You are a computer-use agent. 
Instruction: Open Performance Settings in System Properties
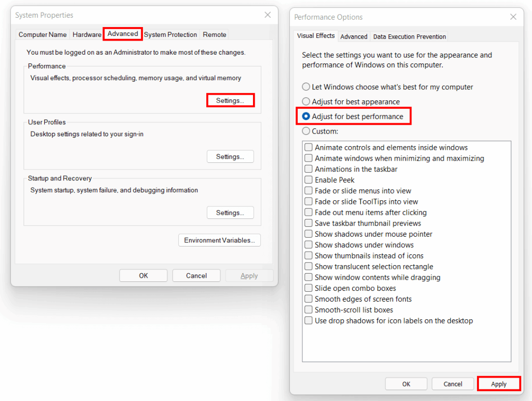[x=230, y=100]
